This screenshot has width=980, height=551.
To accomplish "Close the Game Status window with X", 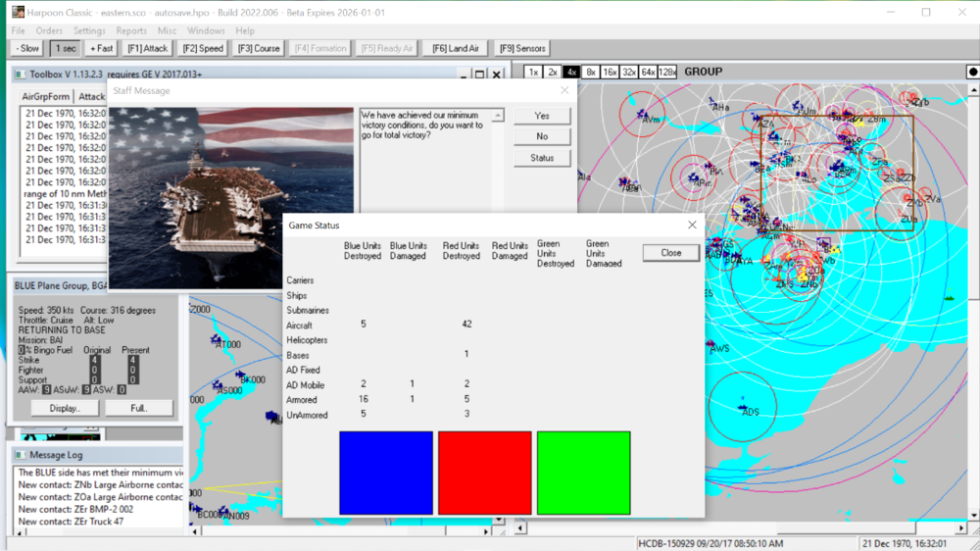I will coord(692,225).
